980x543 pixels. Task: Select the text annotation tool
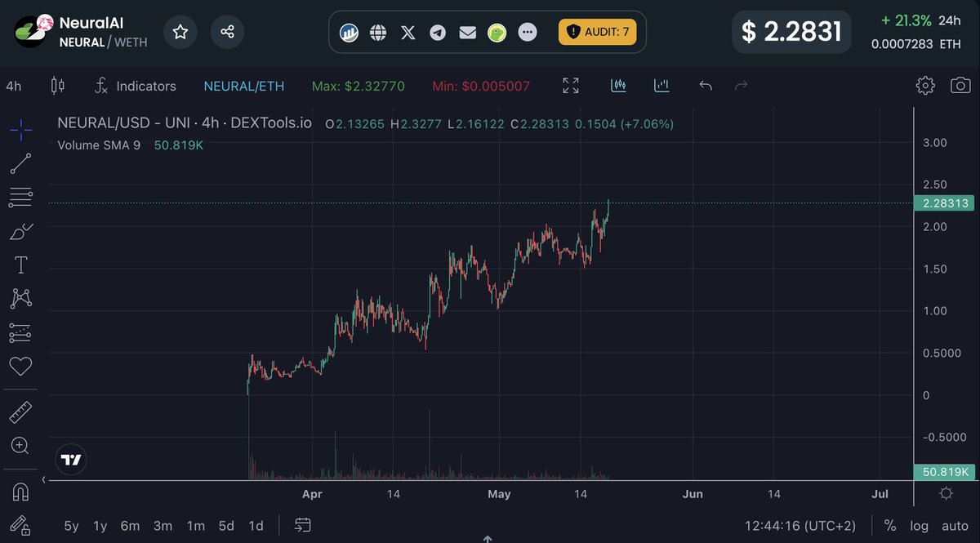point(21,265)
